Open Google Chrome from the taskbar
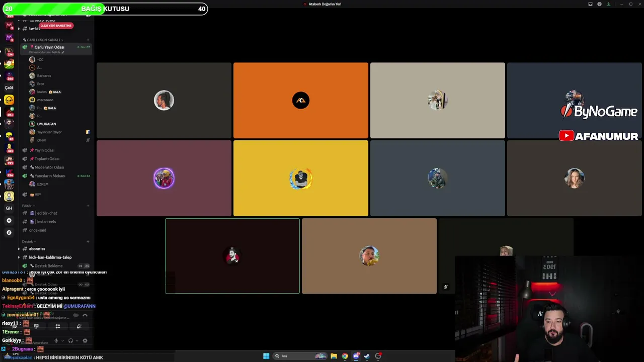 click(345, 356)
